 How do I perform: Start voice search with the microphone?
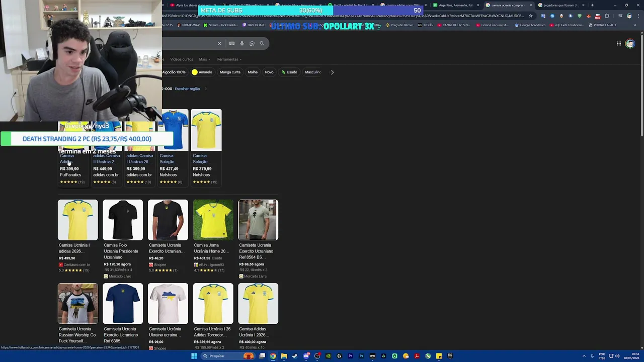pos(242,44)
